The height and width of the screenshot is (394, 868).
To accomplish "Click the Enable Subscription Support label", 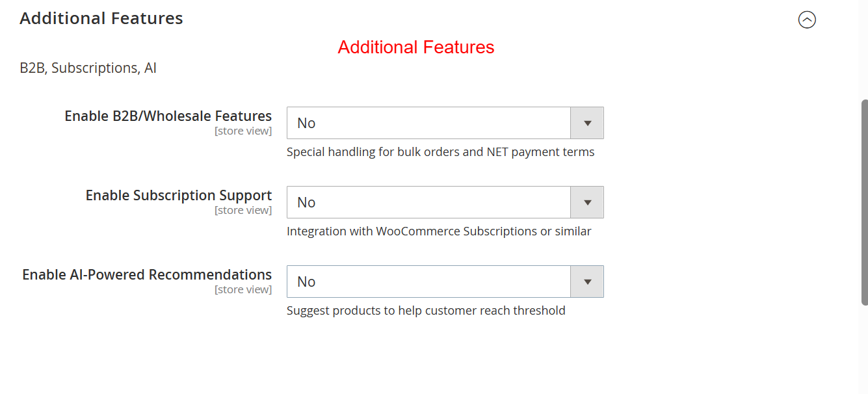I will tap(178, 196).
